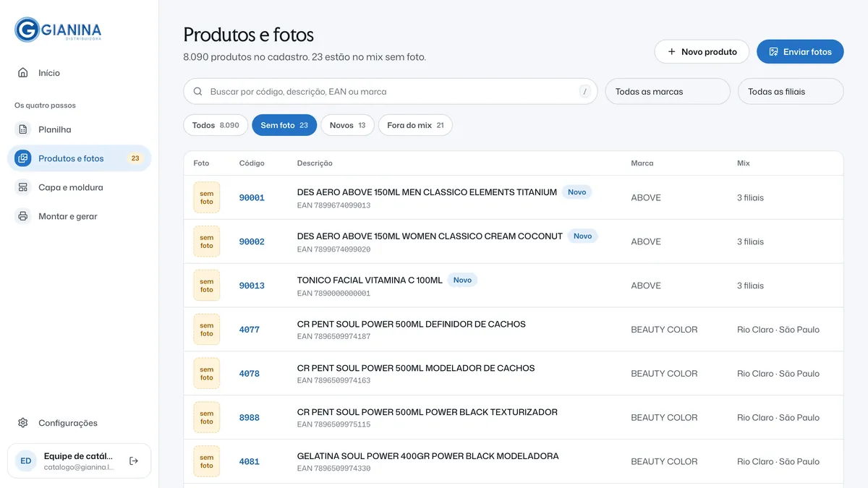Click the Novo badge on TONICO FACIAL row

tap(462, 280)
